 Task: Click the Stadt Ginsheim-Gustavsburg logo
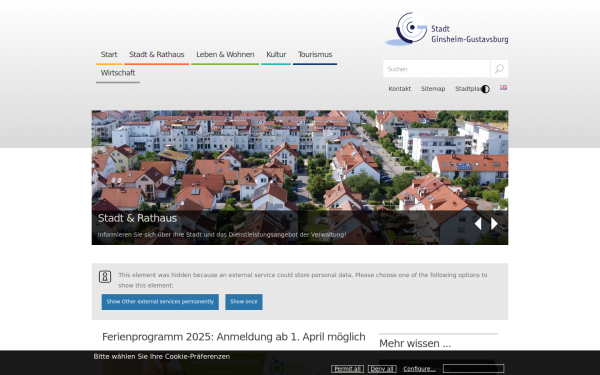(x=446, y=29)
